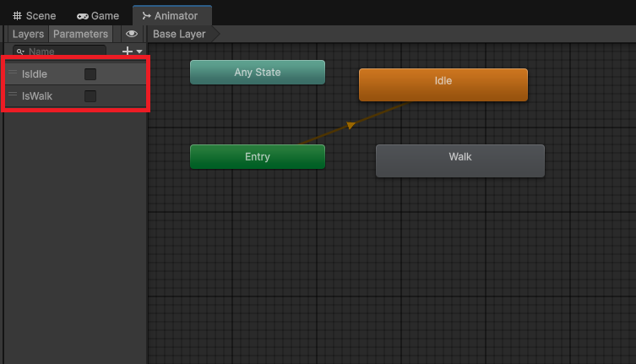The width and height of the screenshot is (636, 364).
Task: Select the green Entry node
Action: click(x=257, y=156)
